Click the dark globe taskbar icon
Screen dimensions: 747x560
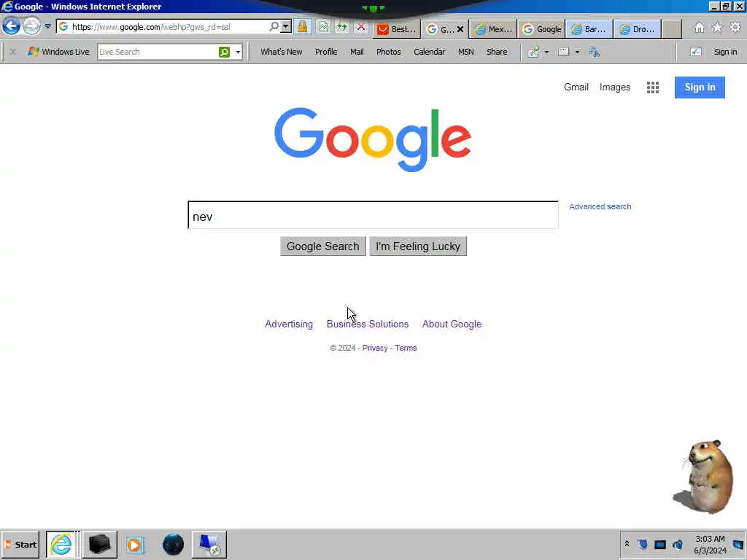(x=173, y=544)
